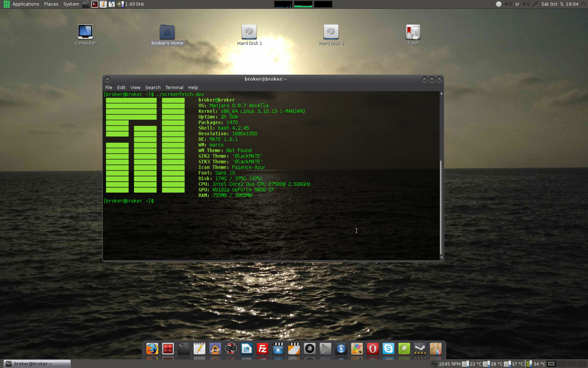
Task: Launch Firefox from the dock
Action: [152, 349]
